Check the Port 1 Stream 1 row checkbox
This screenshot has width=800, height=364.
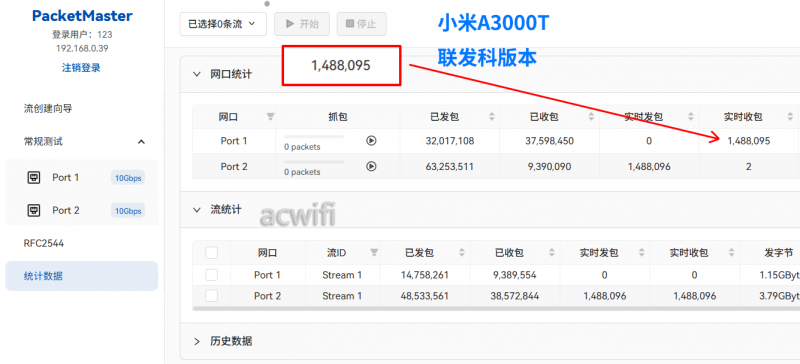211,275
